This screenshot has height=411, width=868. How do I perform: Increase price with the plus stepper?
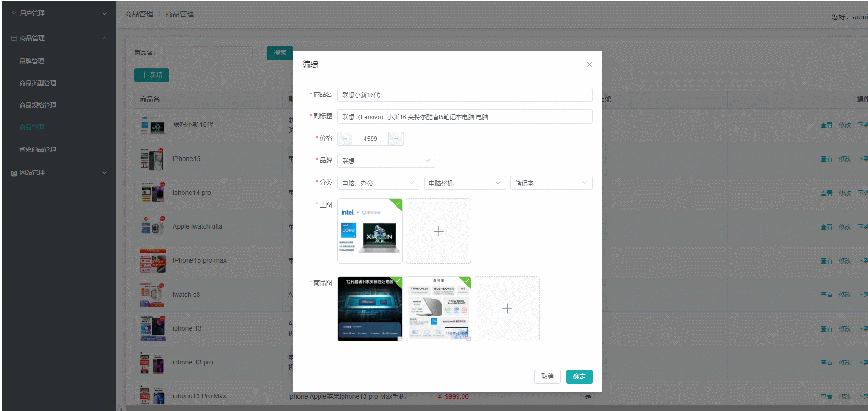[x=396, y=139]
